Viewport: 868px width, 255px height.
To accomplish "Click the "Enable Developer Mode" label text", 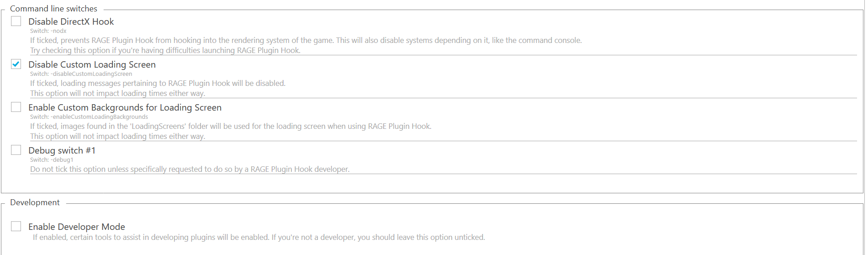I will click(x=76, y=227).
